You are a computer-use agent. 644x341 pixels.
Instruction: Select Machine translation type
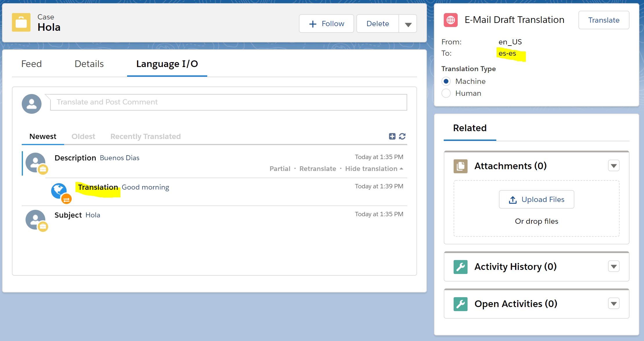coord(446,81)
